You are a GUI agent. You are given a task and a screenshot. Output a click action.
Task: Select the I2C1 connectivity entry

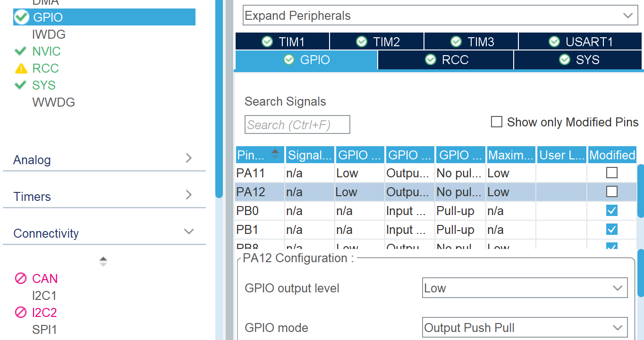(x=44, y=296)
